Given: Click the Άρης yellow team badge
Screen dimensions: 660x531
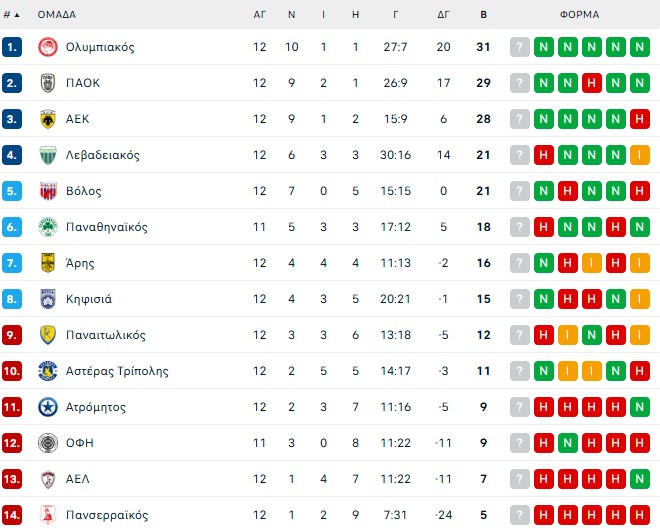Looking at the screenshot, I should pyautogui.click(x=46, y=263).
